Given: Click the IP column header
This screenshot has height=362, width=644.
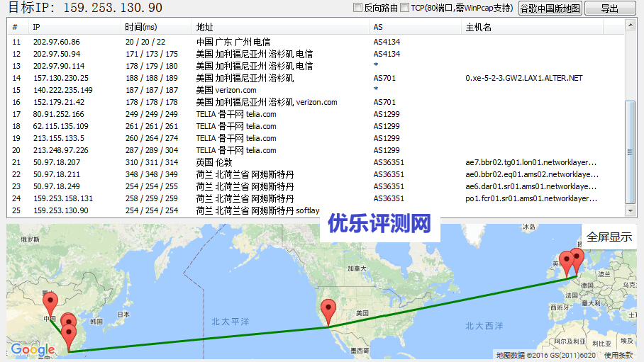Looking at the screenshot, I should pyautogui.click(x=37, y=27).
